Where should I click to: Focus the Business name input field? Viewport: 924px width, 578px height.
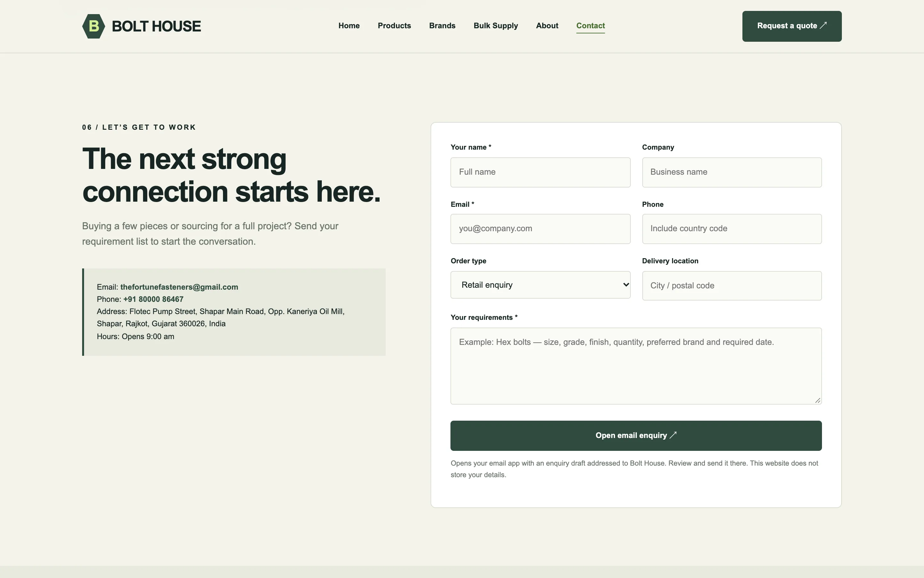[732, 172]
